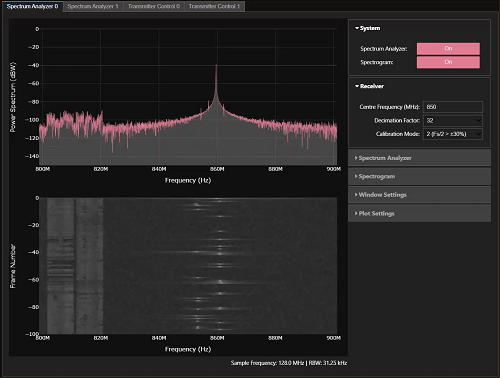Click the Decimation Factor dropdown arrow
The height and width of the screenshot is (378, 500).
478,121
